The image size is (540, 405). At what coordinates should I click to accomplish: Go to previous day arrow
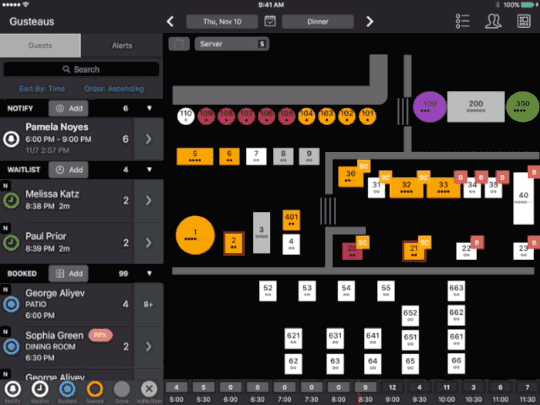pyautogui.click(x=170, y=22)
